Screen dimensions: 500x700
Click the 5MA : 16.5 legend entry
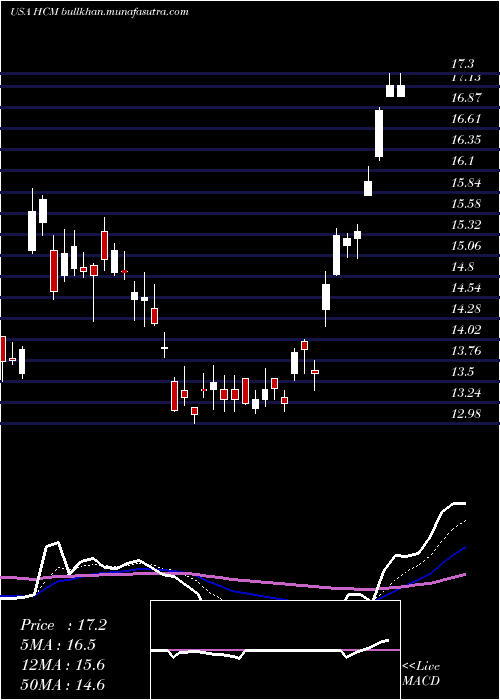tap(58, 645)
